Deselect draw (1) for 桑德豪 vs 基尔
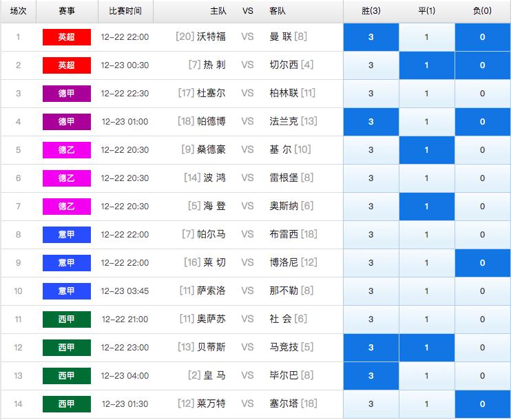The height and width of the screenshot is (420, 511). 426,150
